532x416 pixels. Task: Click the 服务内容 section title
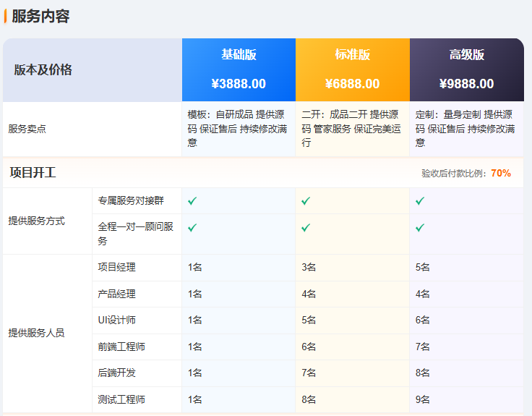pos(40,16)
